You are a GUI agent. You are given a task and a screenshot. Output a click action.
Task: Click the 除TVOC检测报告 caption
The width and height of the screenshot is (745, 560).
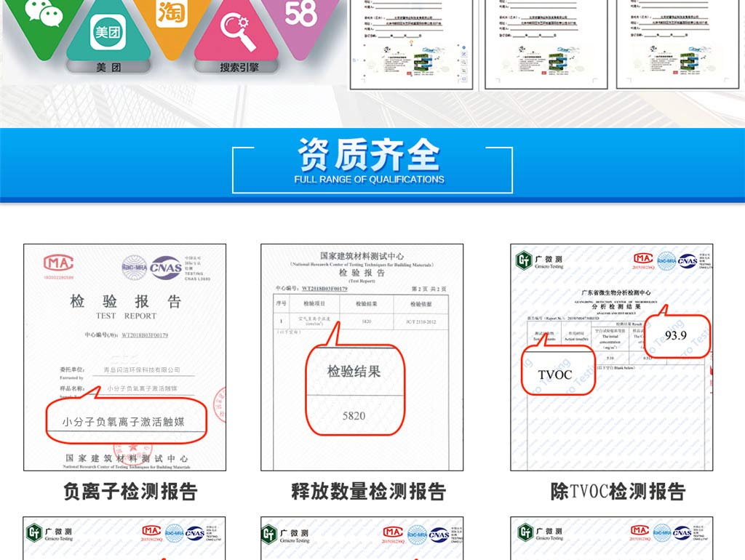coord(618,492)
